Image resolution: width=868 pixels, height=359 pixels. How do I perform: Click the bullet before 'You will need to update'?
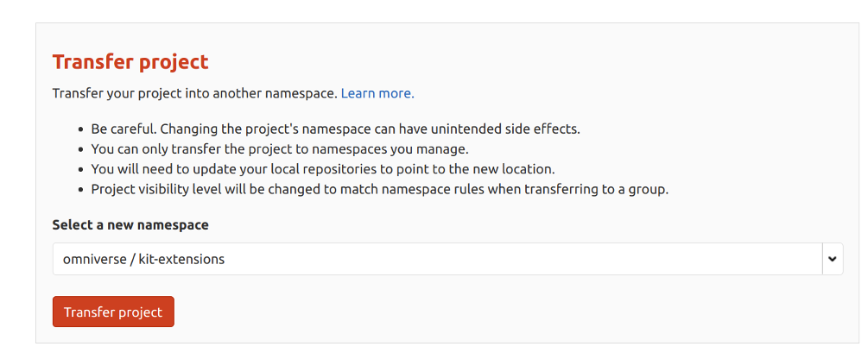(x=80, y=169)
